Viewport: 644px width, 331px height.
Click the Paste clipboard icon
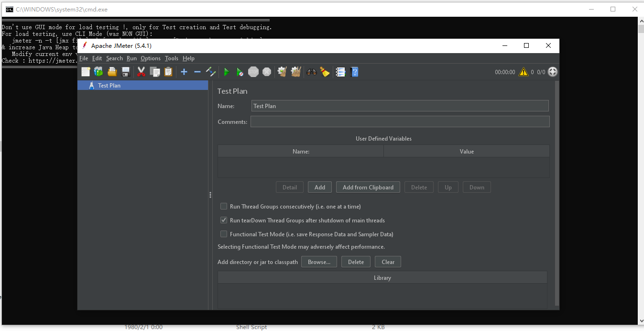[168, 72]
